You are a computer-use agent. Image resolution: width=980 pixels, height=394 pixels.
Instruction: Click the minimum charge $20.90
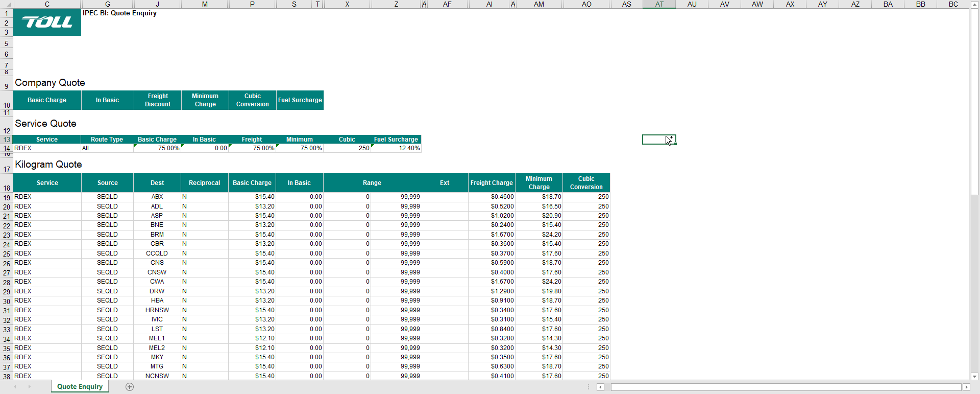539,216
